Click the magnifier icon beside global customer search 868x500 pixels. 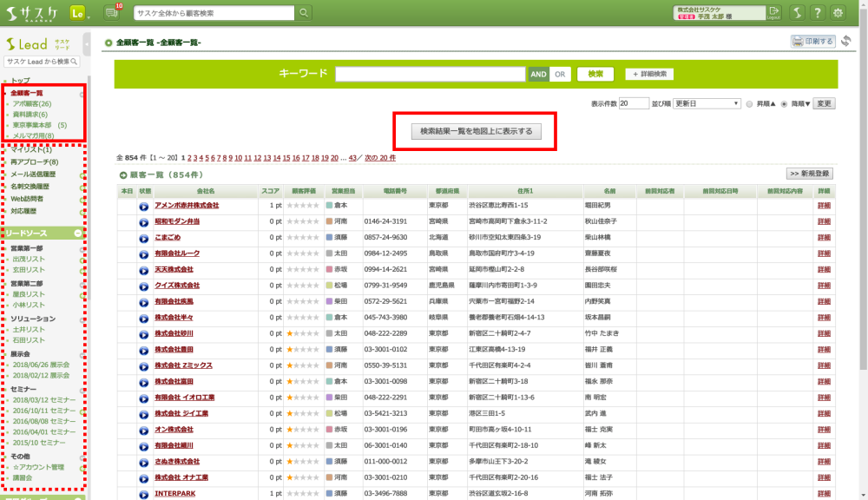[304, 12]
